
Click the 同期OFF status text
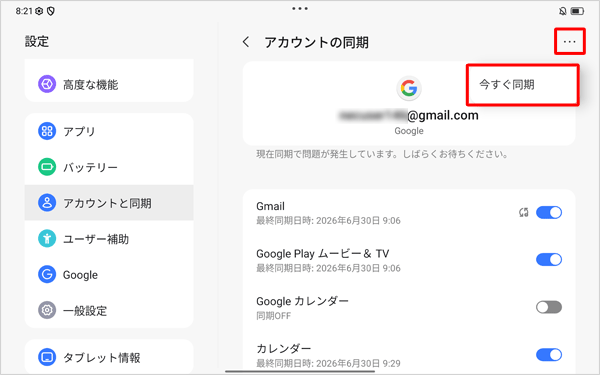pos(273,316)
